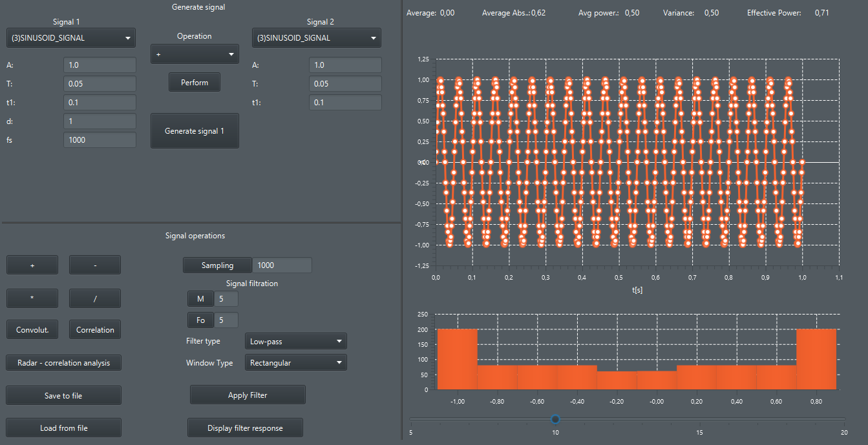Image resolution: width=868 pixels, height=445 pixels.
Task: Open the Signal 1 type dropdown
Action: [x=70, y=37]
